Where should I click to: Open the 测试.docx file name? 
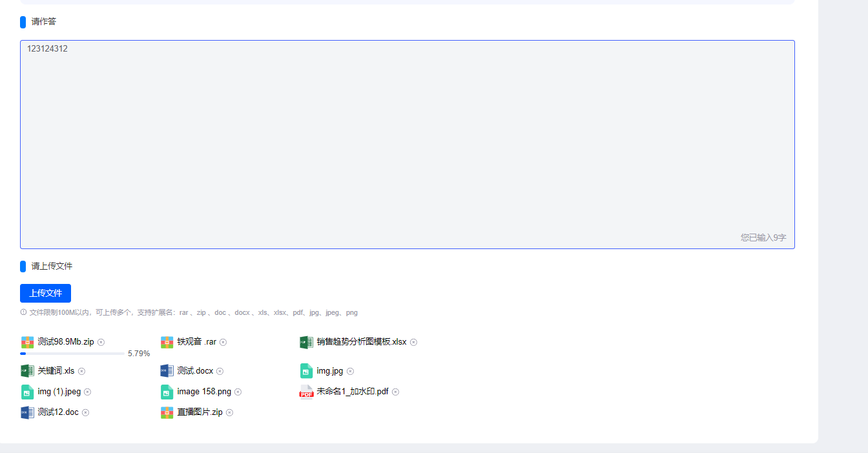coord(195,371)
